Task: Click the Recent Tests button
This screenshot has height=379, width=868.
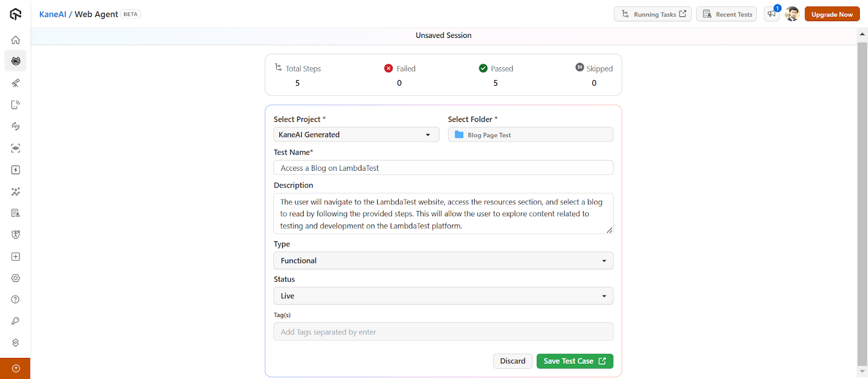Action: coord(726,14)
